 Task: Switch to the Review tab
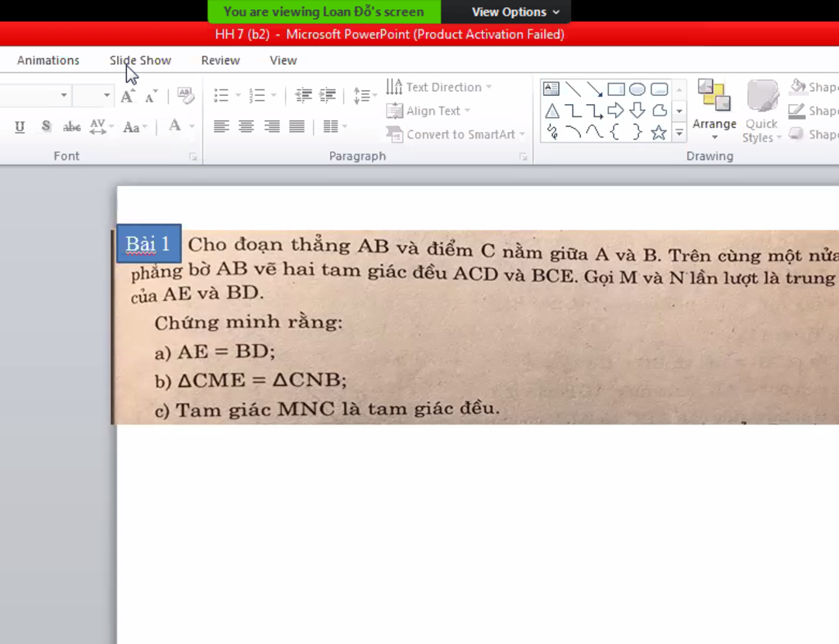(x=220, y=61)
